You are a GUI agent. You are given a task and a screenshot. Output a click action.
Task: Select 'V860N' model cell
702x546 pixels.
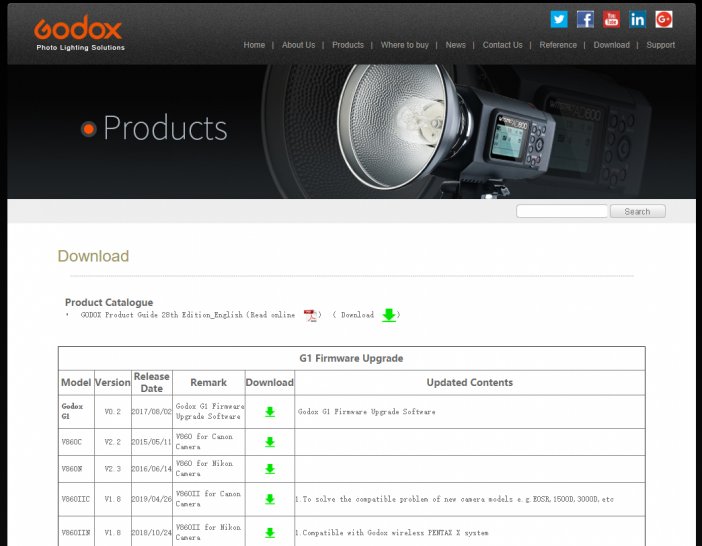click(76, 469)
